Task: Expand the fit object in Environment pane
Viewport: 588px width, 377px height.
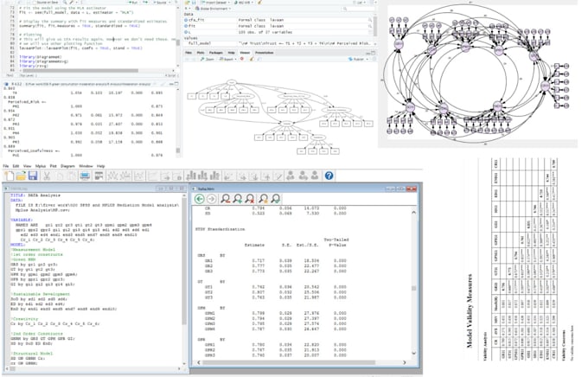Action: click(x=186, y=26)
